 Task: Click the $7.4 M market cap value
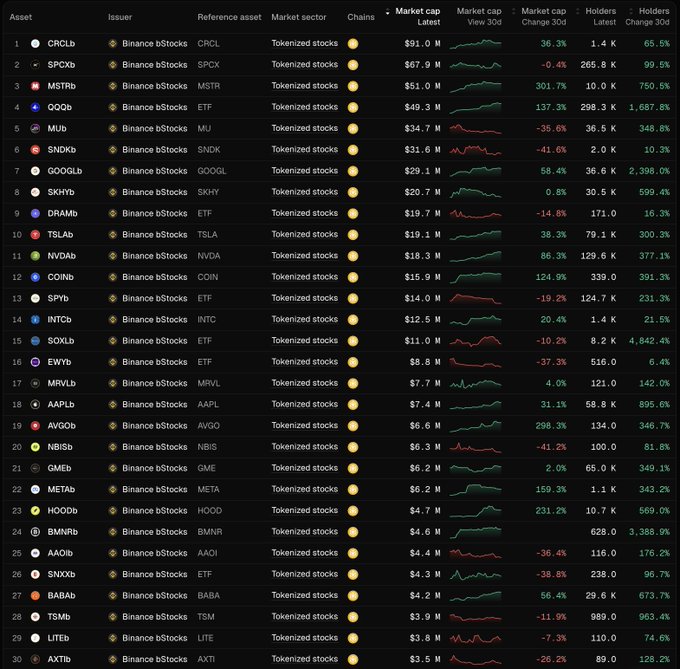click(x=425, y=405)
